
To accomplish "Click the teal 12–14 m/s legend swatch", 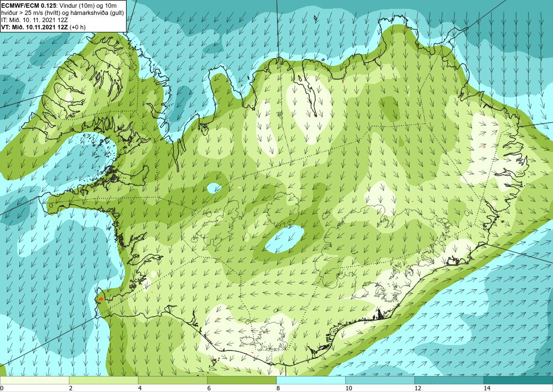I will [x=449, y=380].
